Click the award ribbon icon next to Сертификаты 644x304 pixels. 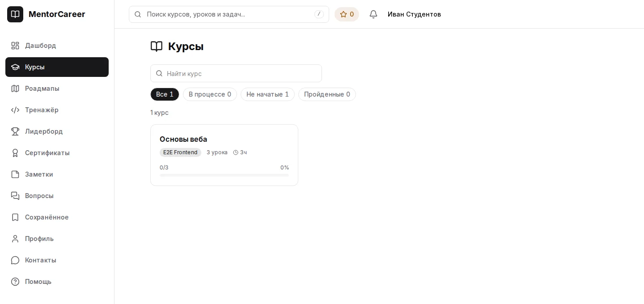[15, 153]
